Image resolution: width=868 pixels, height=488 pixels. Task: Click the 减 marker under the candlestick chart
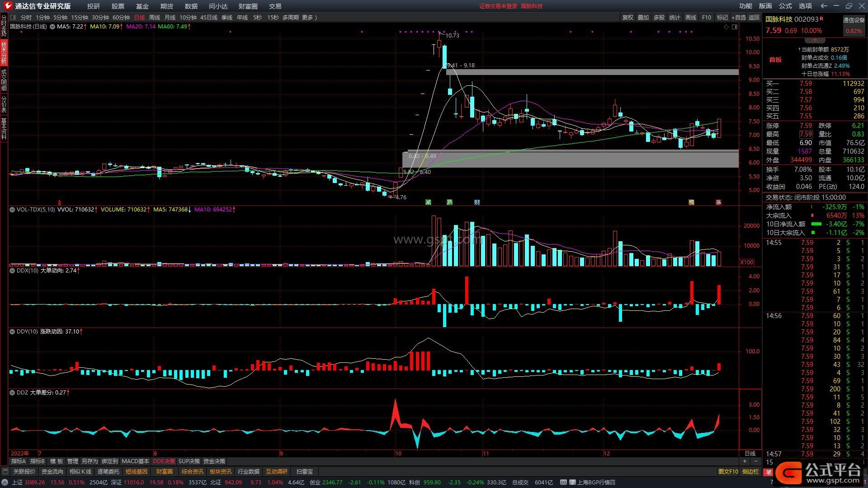point(428,202)
